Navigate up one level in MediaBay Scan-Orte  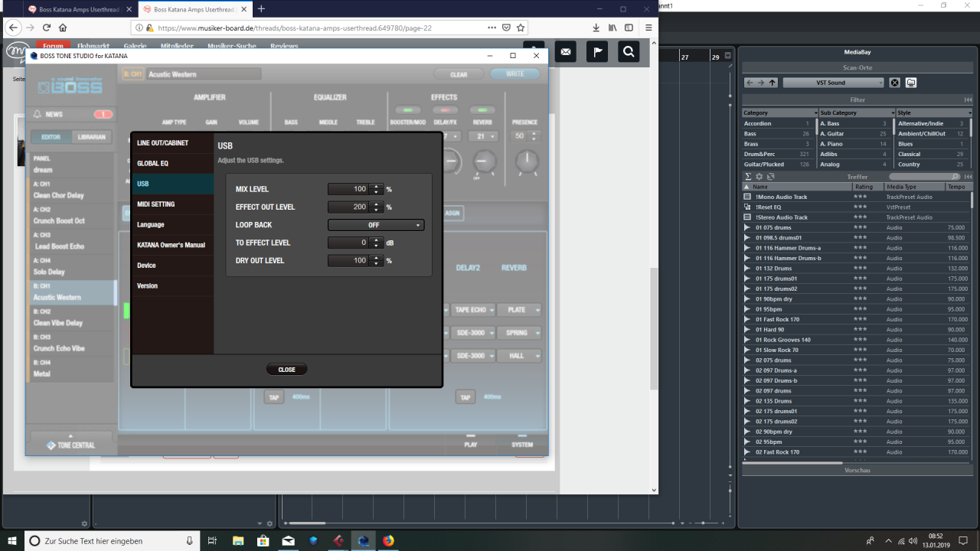773,83
